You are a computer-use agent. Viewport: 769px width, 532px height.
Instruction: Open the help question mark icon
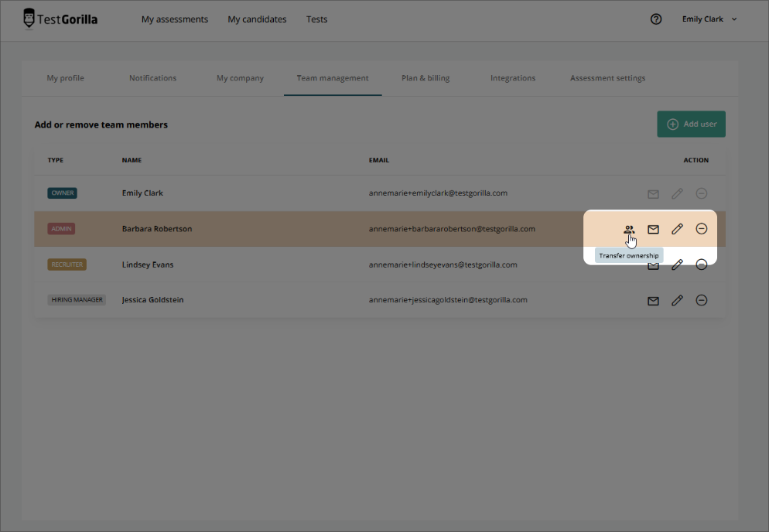[x=656, y=19]
